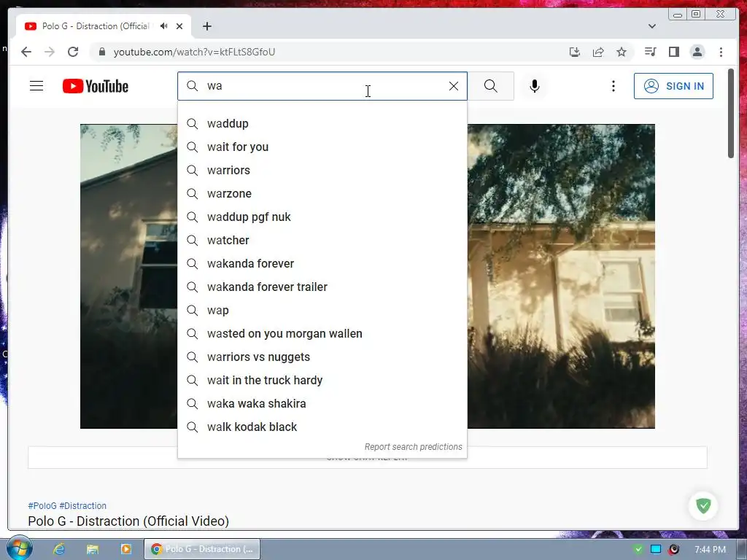Start voice search with microphone icon

[x=535, y=86]
